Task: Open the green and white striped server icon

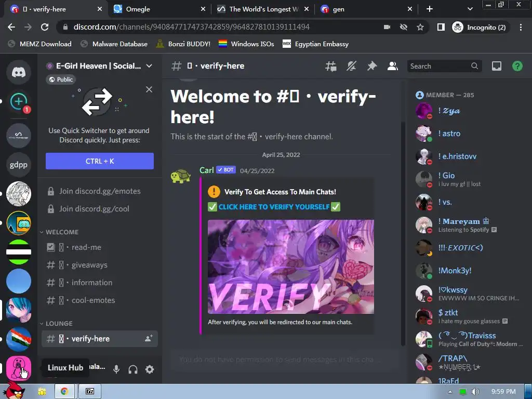Action: (19, 252)
